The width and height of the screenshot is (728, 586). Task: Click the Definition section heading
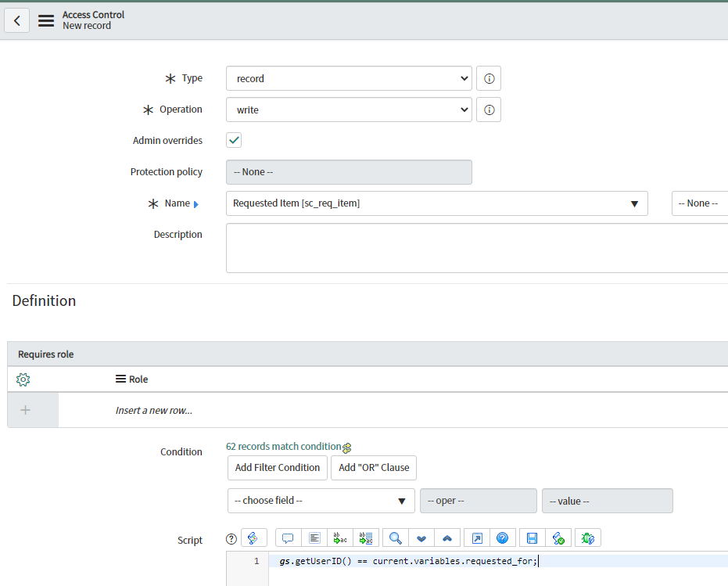tap(44, 300)
